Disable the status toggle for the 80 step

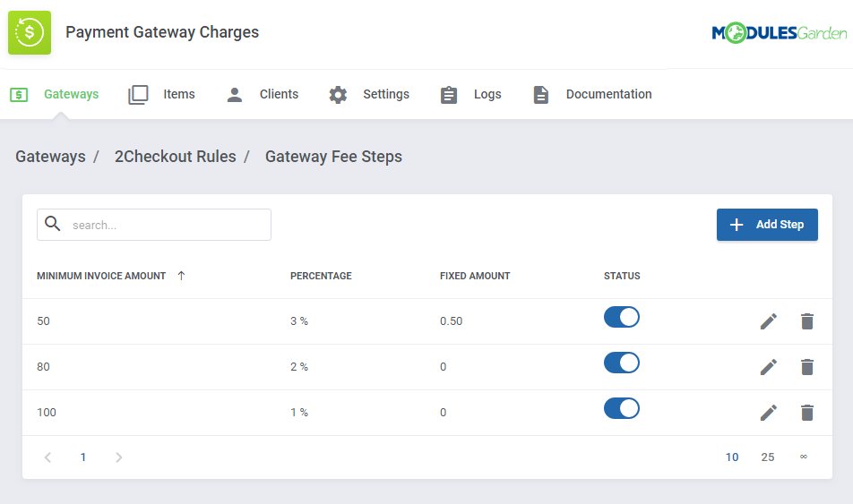click(621, 363)
